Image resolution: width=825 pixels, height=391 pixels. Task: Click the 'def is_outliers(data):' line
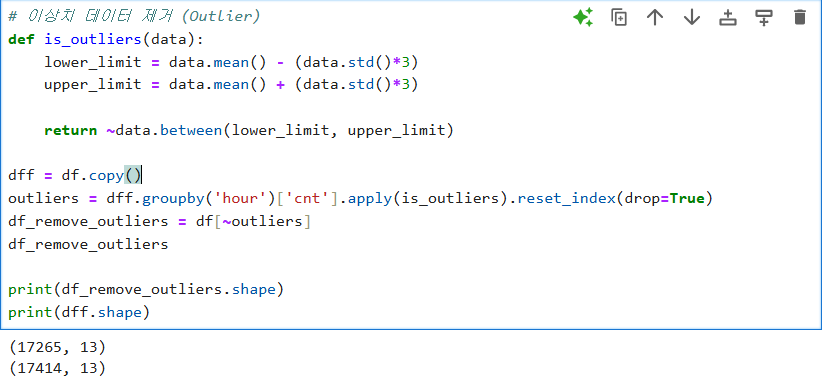coord(106,39)
